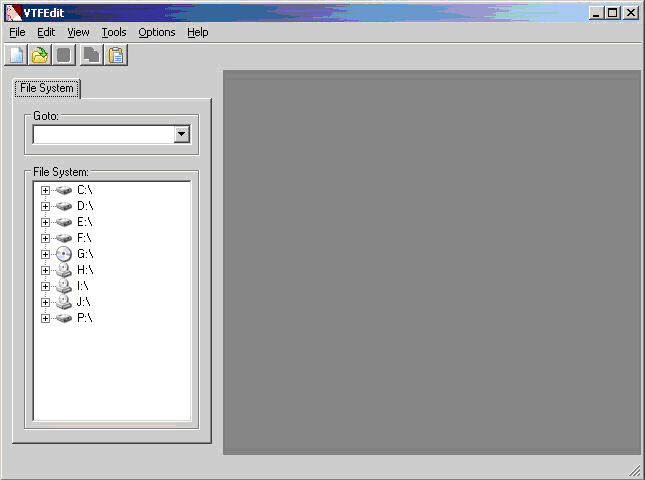Select the E:\ label in tree

(85, 222)
